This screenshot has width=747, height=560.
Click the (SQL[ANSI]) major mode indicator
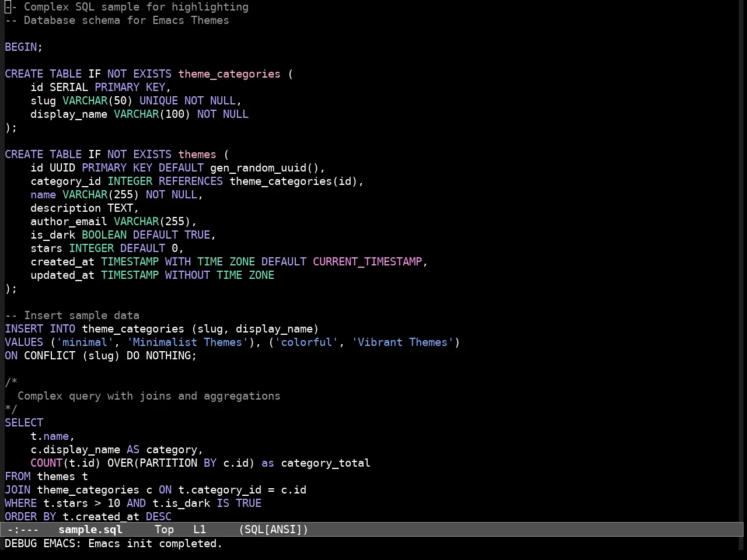tap(274, 530)
